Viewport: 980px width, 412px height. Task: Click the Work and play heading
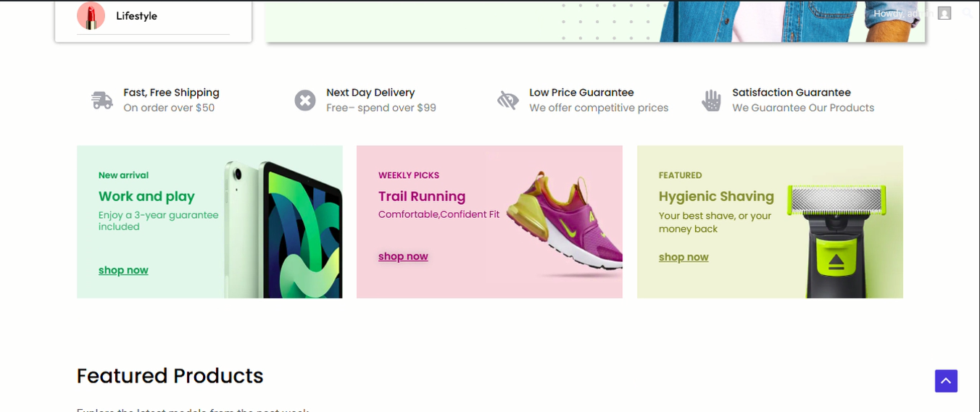[146, 196]
